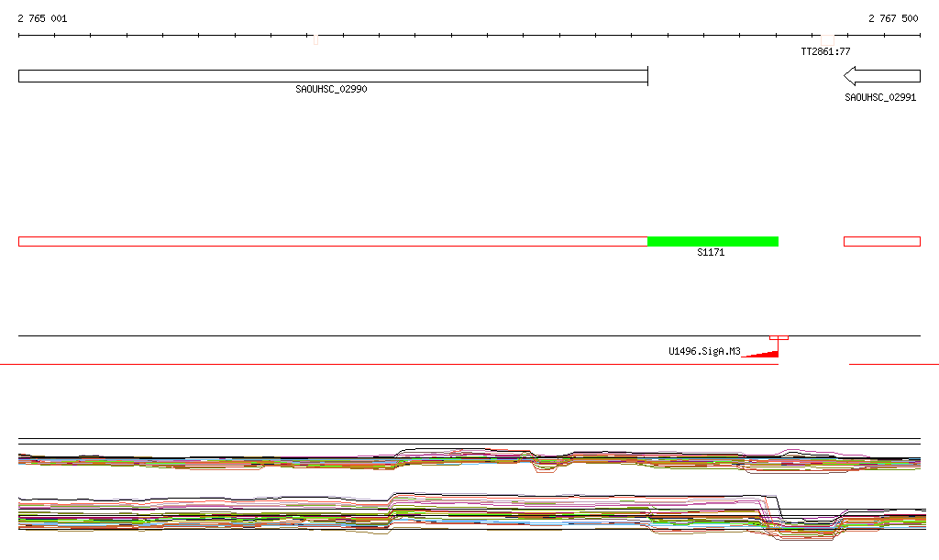This screenshot has width=939, height=560.
Task: Click the U1496.SigA.M3 label
Action: tap(704, 351)
